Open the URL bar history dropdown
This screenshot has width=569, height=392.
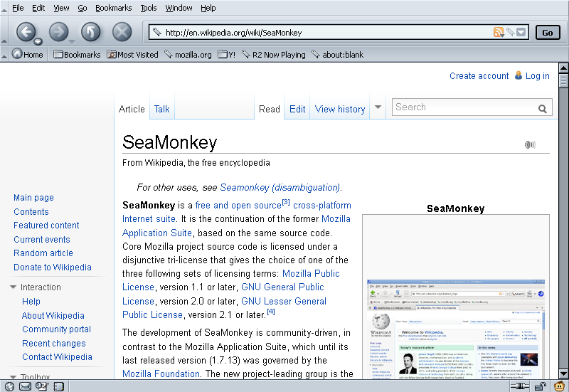[x=521, y=32]
